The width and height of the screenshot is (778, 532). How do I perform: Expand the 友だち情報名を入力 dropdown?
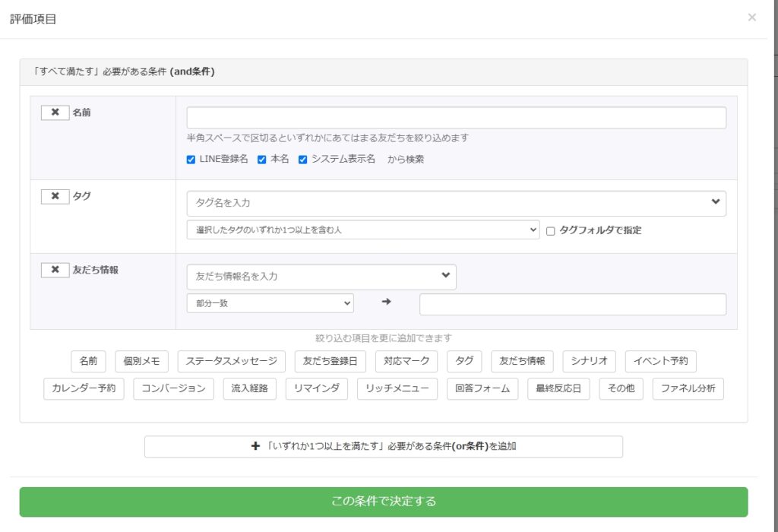pos(321,277)
